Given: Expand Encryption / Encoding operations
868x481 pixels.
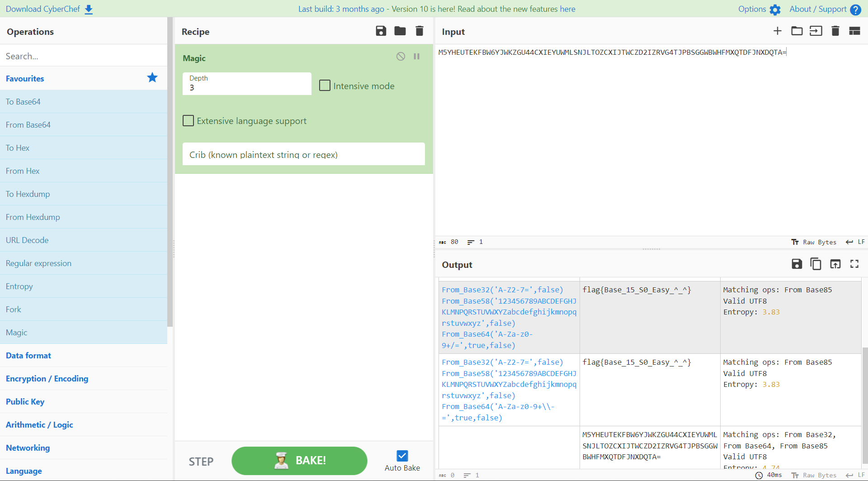Looking at the screenshot, I should pyautogui.click(x=47, y=379).
